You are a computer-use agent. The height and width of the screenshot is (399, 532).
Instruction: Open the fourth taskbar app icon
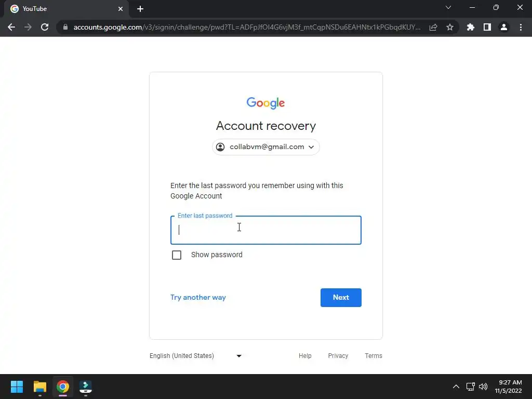[x=86, y=387]
